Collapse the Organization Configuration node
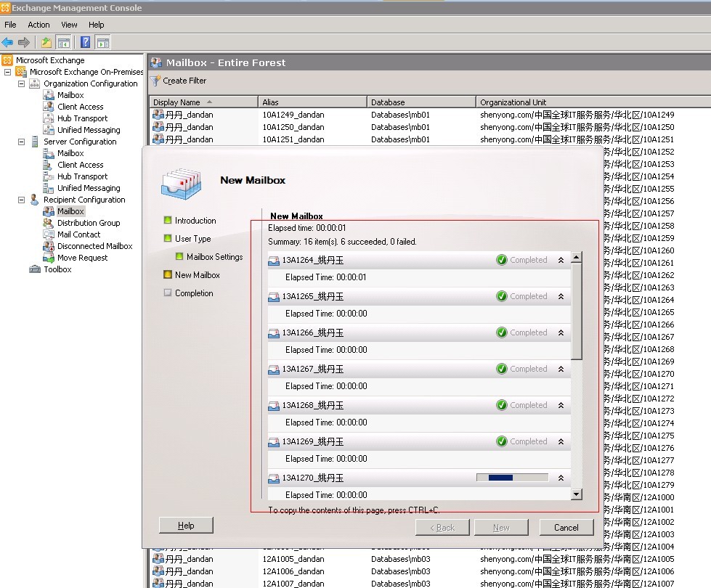711x588 pixels. (21, 84)
